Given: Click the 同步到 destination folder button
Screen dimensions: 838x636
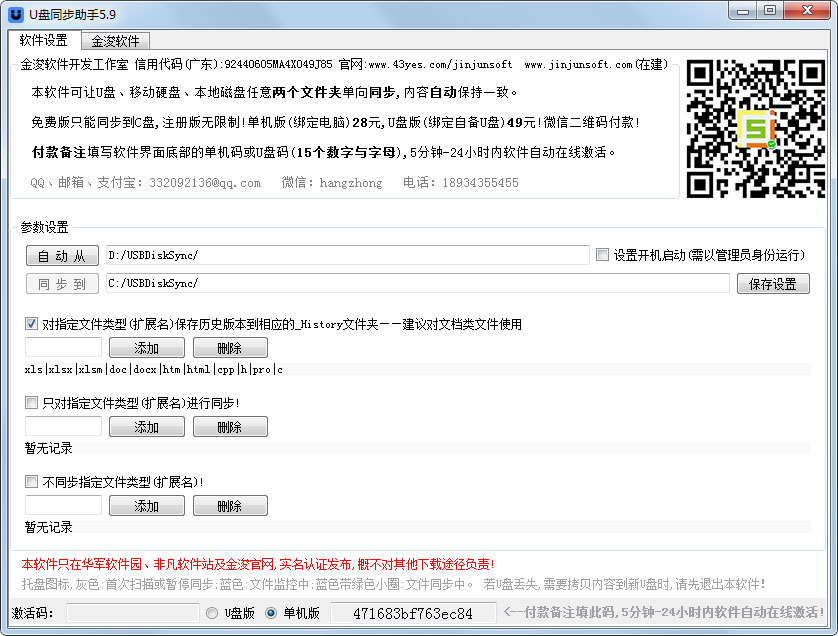Looking at the screenshot, I should 62,284.
